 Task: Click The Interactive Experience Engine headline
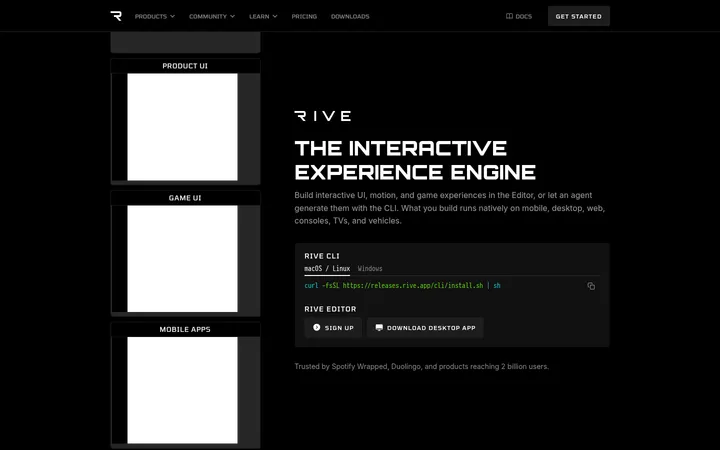(415, 160)
